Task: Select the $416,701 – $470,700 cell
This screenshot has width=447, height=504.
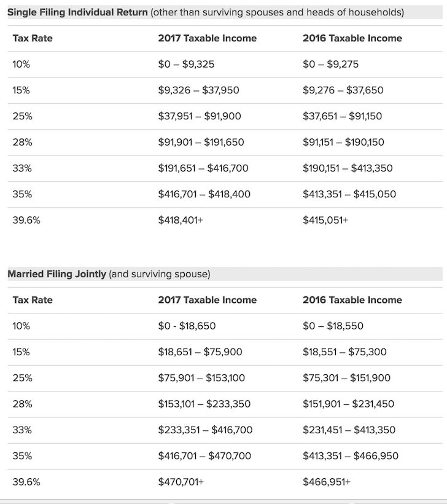Action: [204, 456]
